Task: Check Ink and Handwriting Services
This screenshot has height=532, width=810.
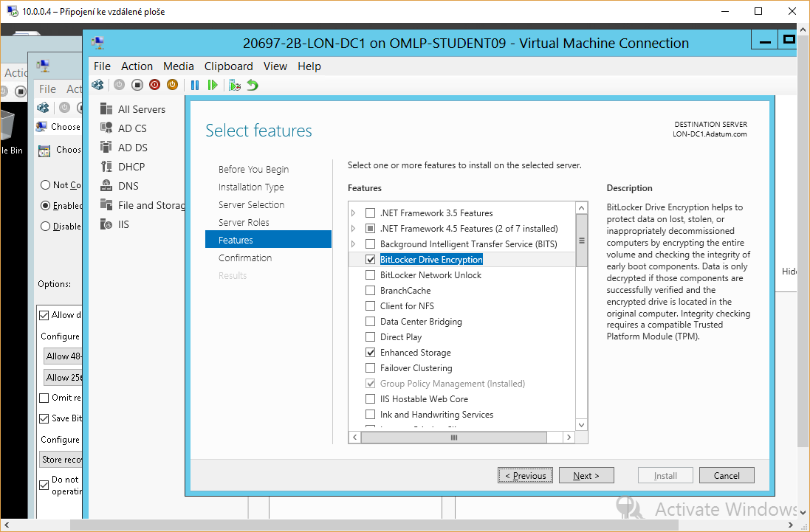Action: pos(371,414)
